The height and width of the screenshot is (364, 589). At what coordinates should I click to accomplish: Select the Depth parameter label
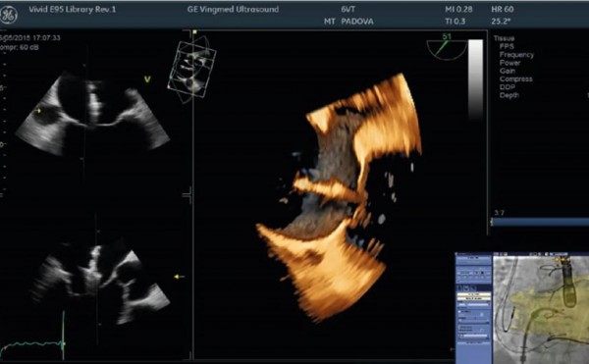click(x=509, y=95)
